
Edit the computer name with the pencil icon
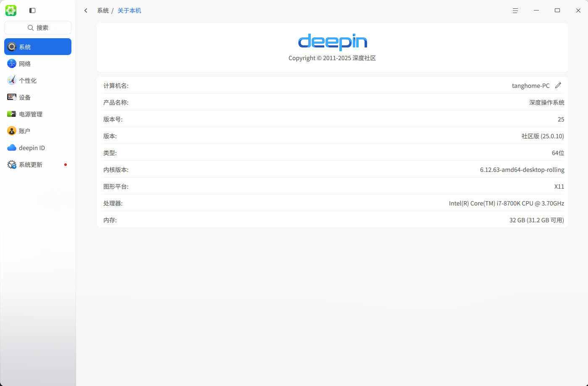point(558,85)
